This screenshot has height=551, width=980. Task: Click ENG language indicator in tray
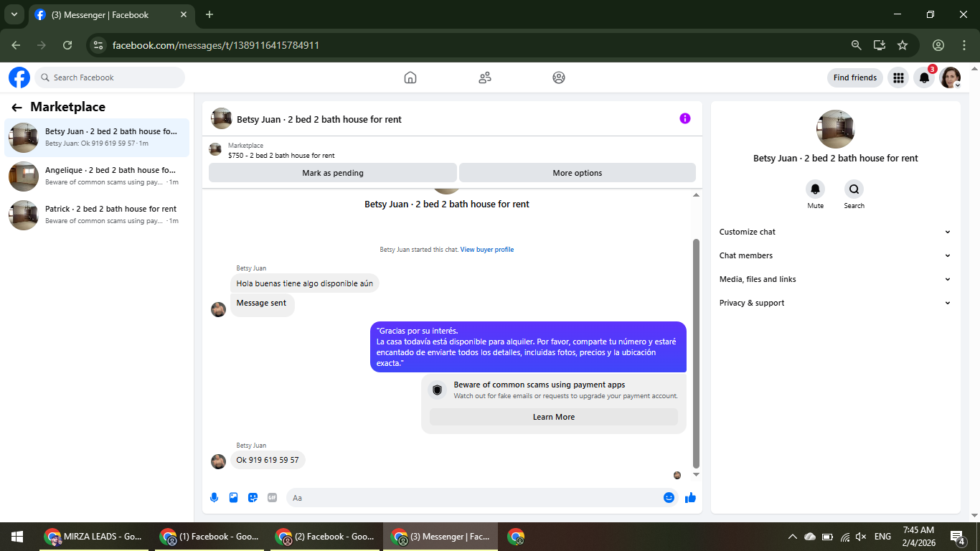(x=883, y=537)
